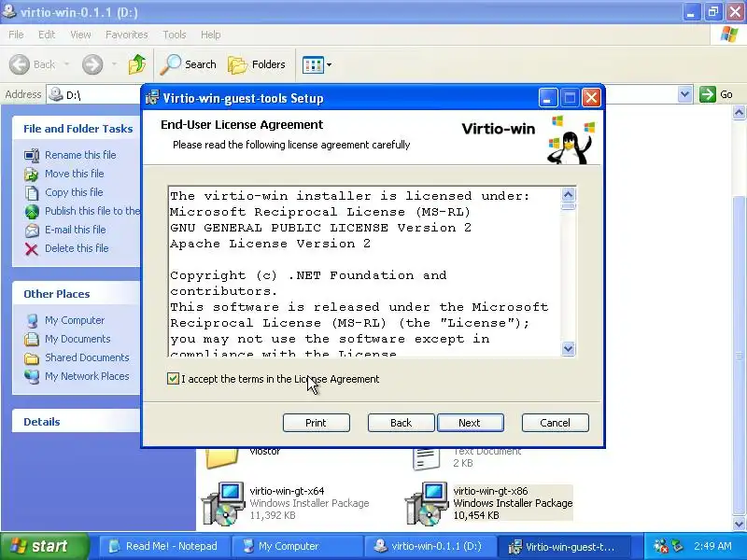Click Move this file task
747x560 pixels.
75,174
